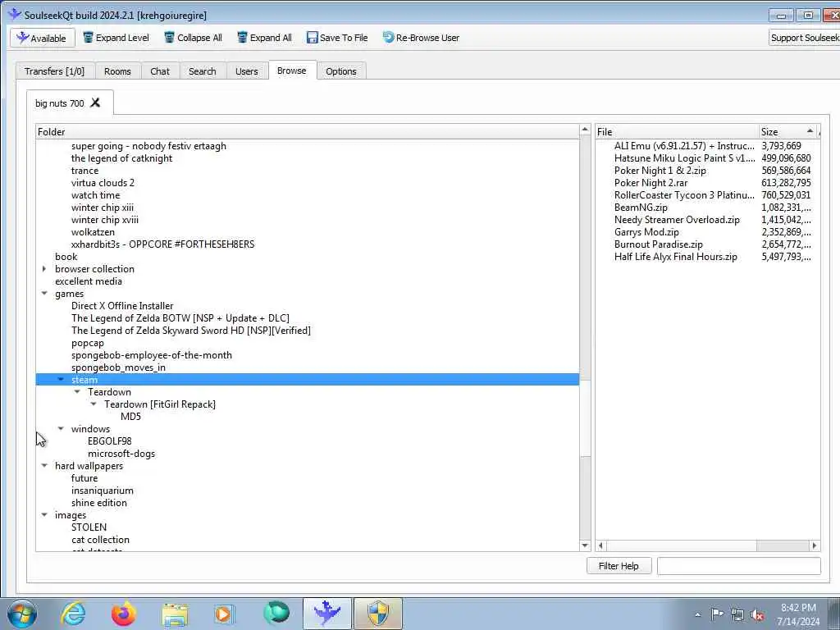Screen dimensions: 840x630
Task: Open the Transfers [1/0] tab
Action: tap(55, 71)
